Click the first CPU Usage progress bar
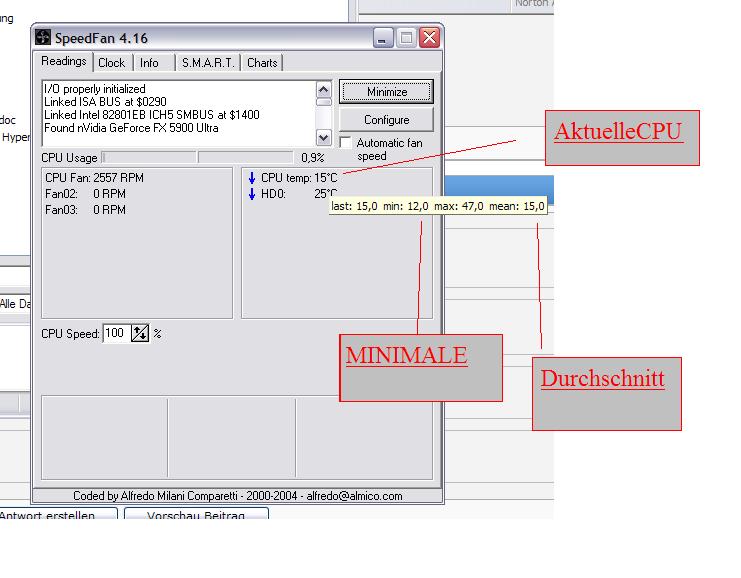 (149, 157)
